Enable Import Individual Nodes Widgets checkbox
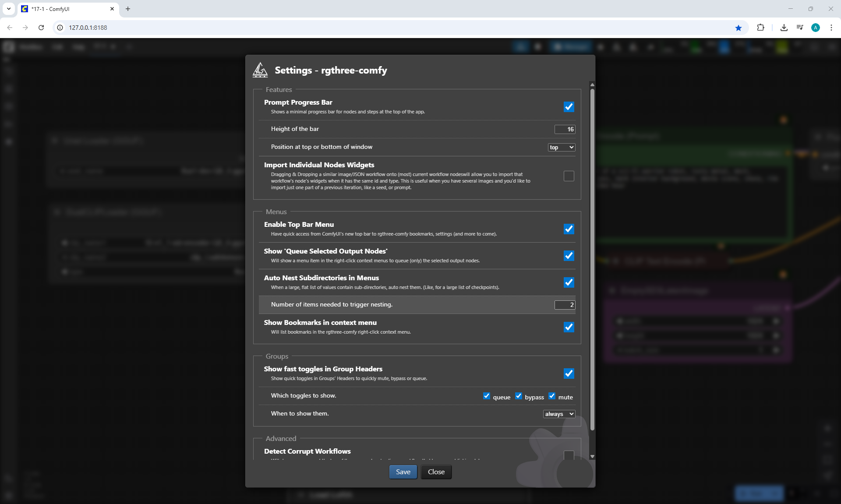This screenshot has height=504, width=841. [569, 176]
